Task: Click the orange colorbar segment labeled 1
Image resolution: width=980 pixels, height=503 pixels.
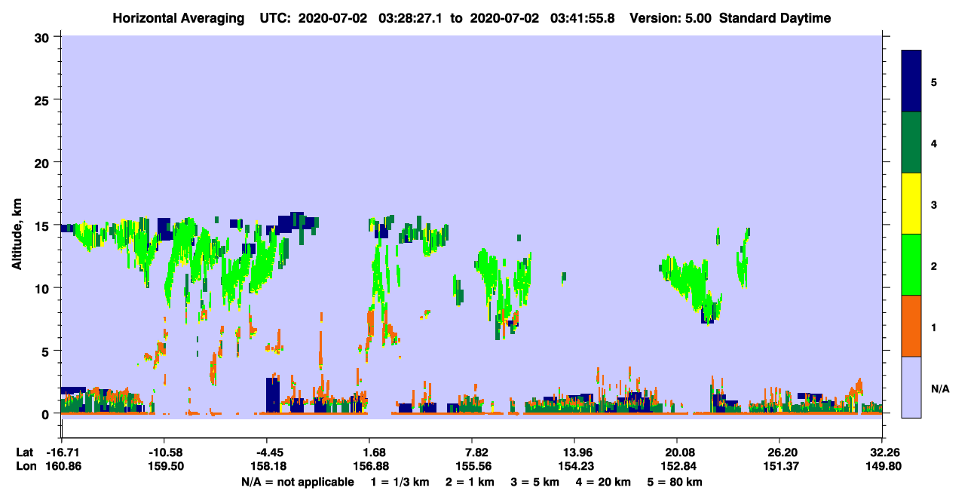Action: [911, 326]
